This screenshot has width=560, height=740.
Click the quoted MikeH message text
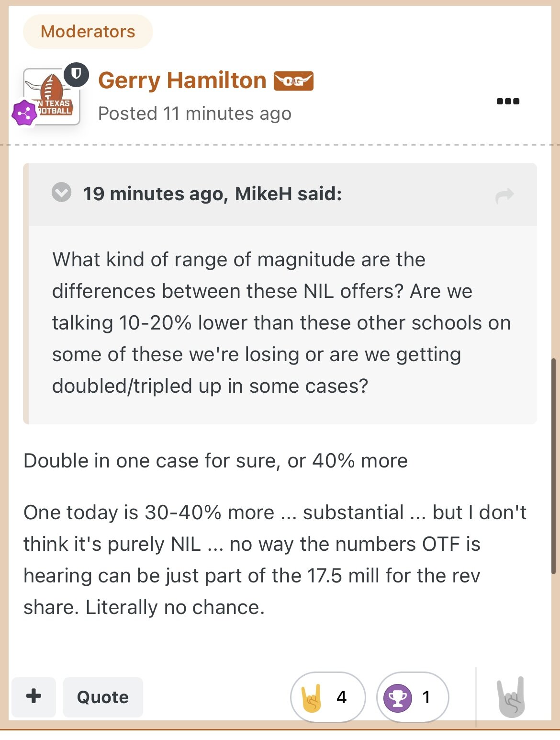pos(281,323)
